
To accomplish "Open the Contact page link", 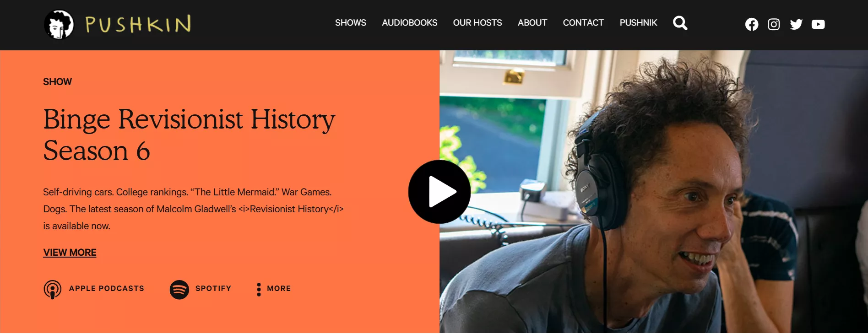I will pos(583,23).
